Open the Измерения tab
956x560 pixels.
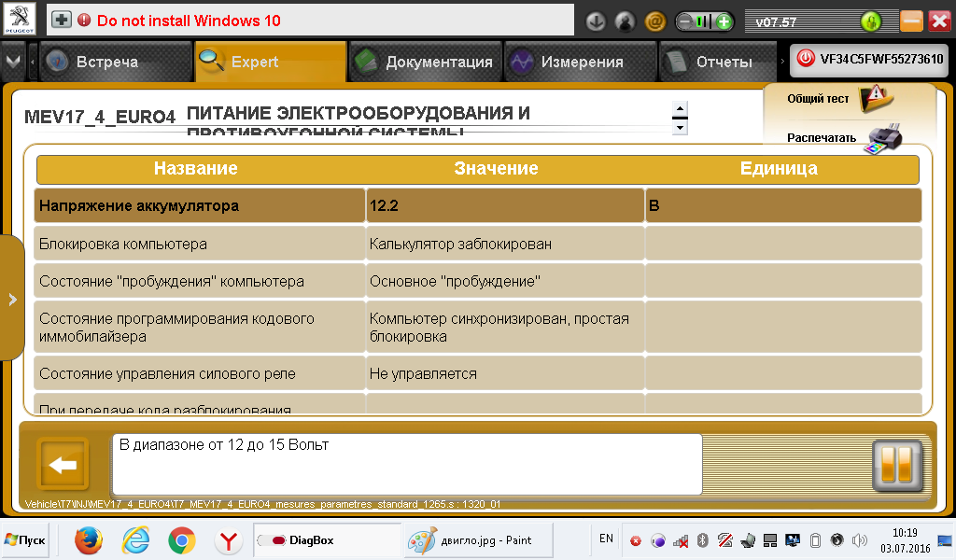point(581,62)
